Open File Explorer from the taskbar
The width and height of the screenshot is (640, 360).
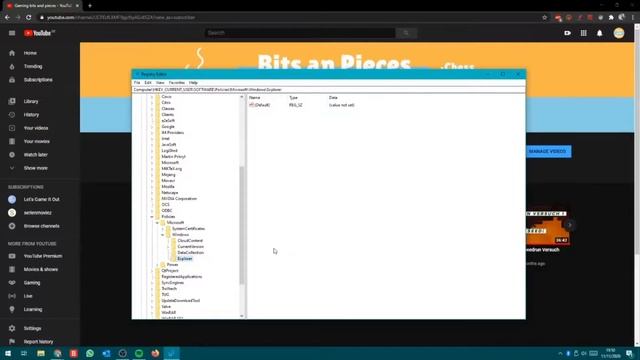(41, 353)
